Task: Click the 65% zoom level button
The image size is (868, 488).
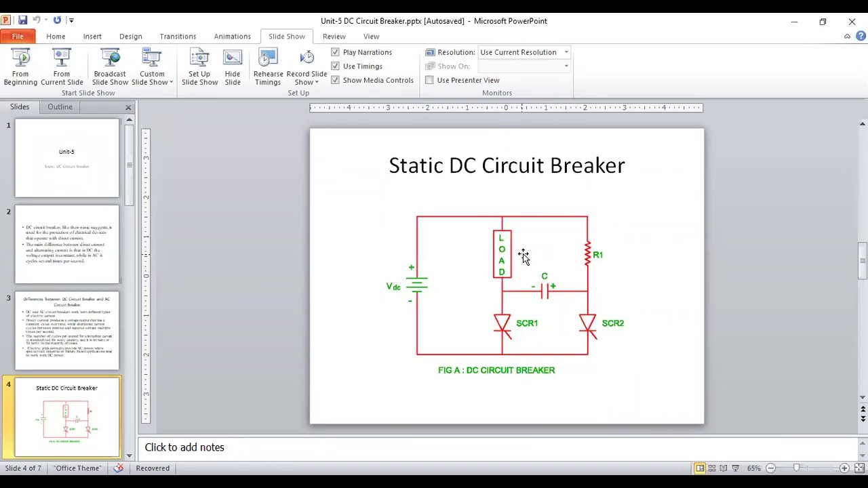Action: 753,468
